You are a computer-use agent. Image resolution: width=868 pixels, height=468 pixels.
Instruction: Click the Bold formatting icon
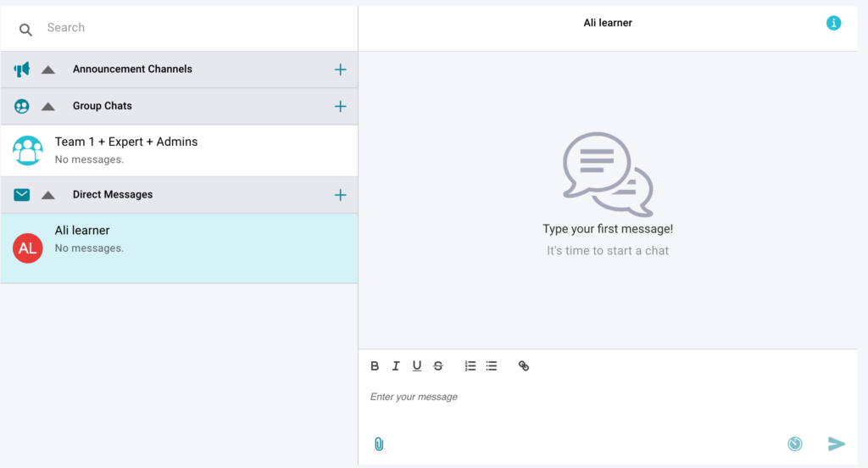pos(375,366)
